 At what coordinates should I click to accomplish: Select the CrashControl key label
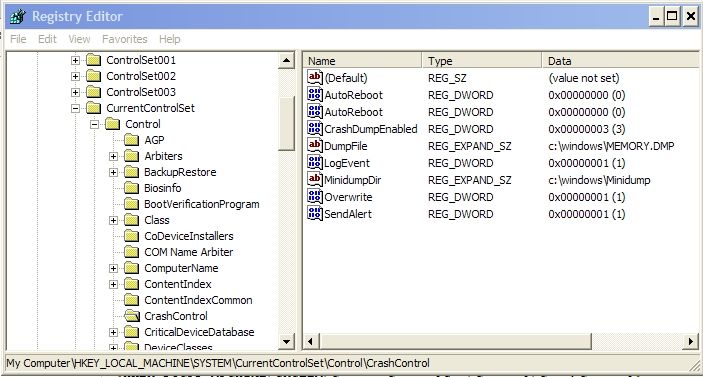coord(176,316)
